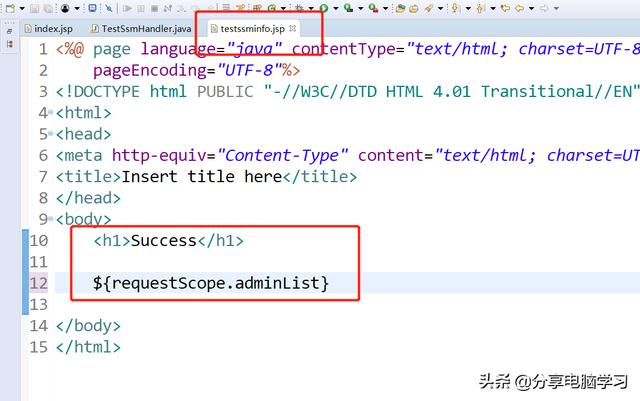The height and width of the screenshot is (401, 640).
Task: Open the Search dropdown arrow
Action: (x=440, y=8)
